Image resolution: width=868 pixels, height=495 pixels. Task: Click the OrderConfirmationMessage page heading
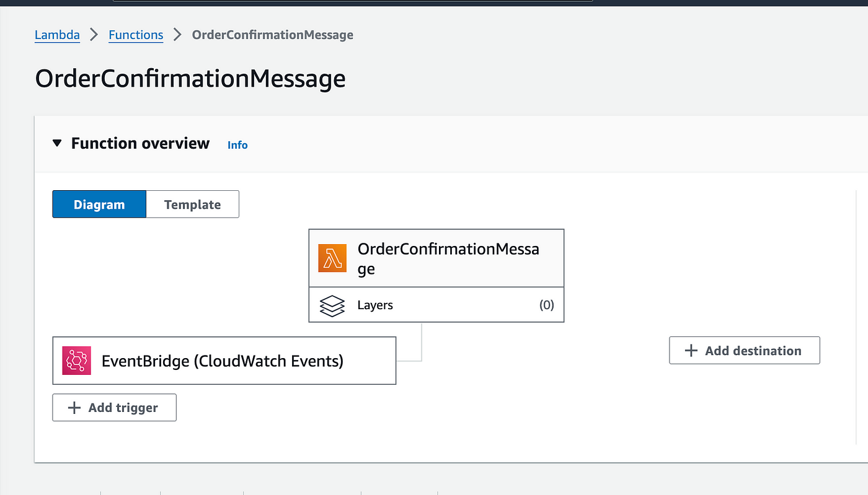pos(190,79)
